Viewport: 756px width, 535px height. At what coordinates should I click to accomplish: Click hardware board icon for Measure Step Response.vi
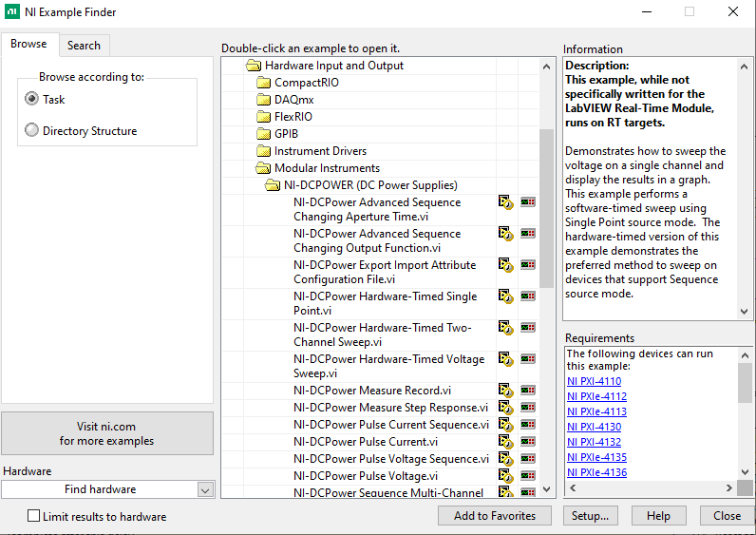click(x=528, y=407)
